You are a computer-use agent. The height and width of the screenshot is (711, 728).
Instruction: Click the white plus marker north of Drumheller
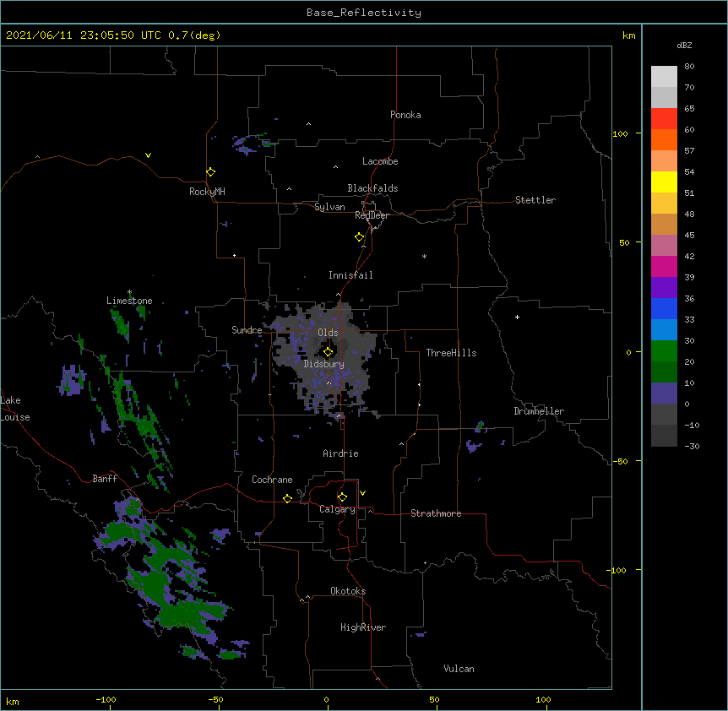517,317
